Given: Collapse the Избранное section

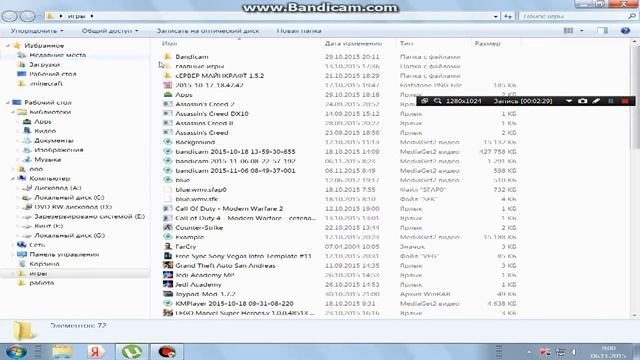Looking at the screenshot, I should point(8,46).
